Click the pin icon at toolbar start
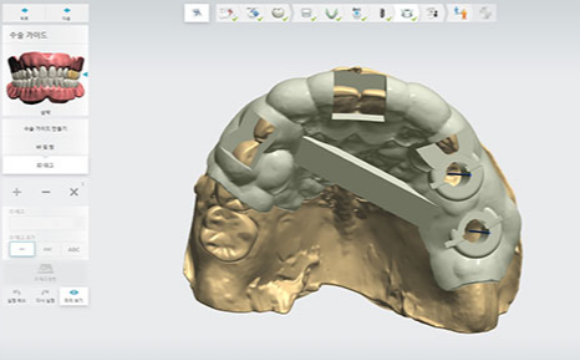The image size is (580, 360). (x=196, y=13)
